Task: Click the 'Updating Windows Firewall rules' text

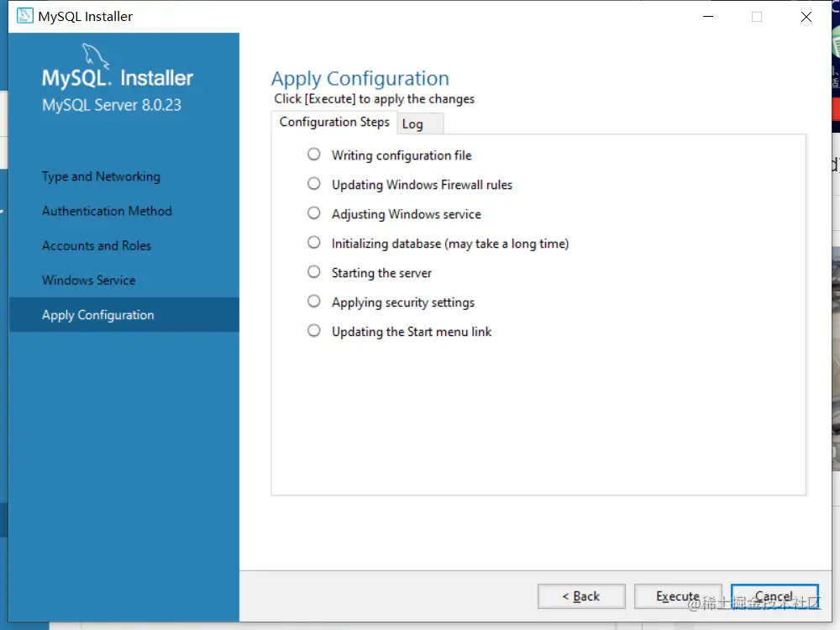Action: pyautogui.click(x=423, y=185)
